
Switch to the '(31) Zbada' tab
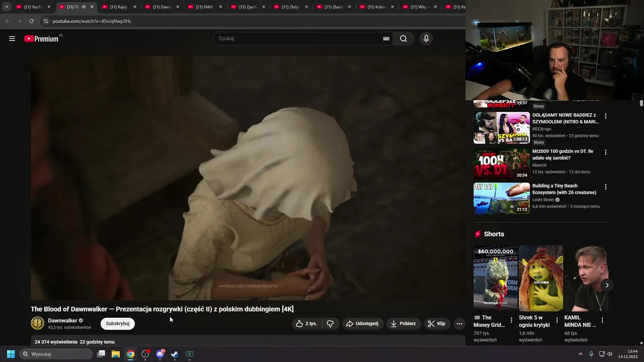(334, 7)
